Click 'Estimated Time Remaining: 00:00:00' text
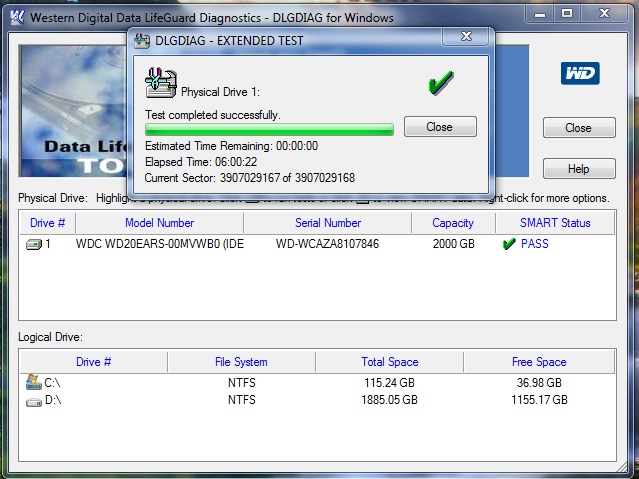This screenshot has width=639, height=479. [231, 146]
